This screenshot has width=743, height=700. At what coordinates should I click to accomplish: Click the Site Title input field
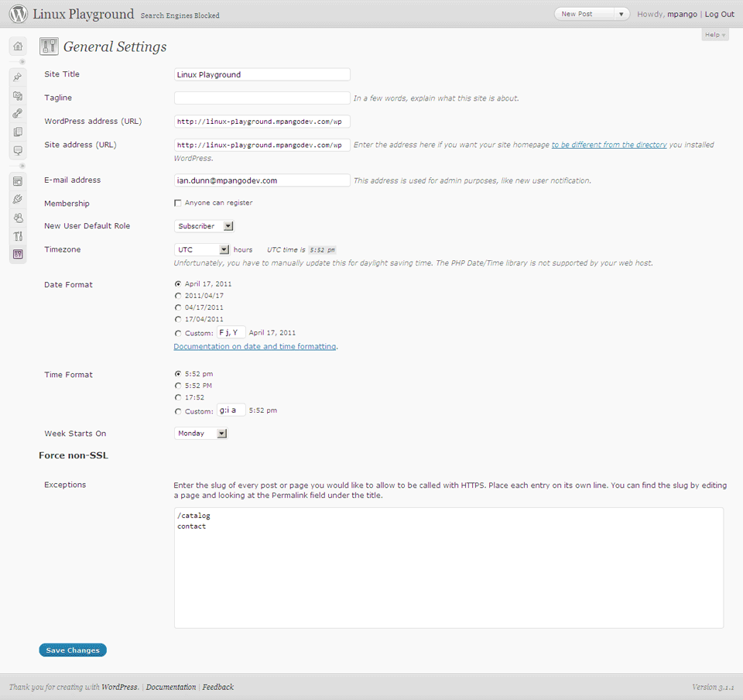pos(262,74)
